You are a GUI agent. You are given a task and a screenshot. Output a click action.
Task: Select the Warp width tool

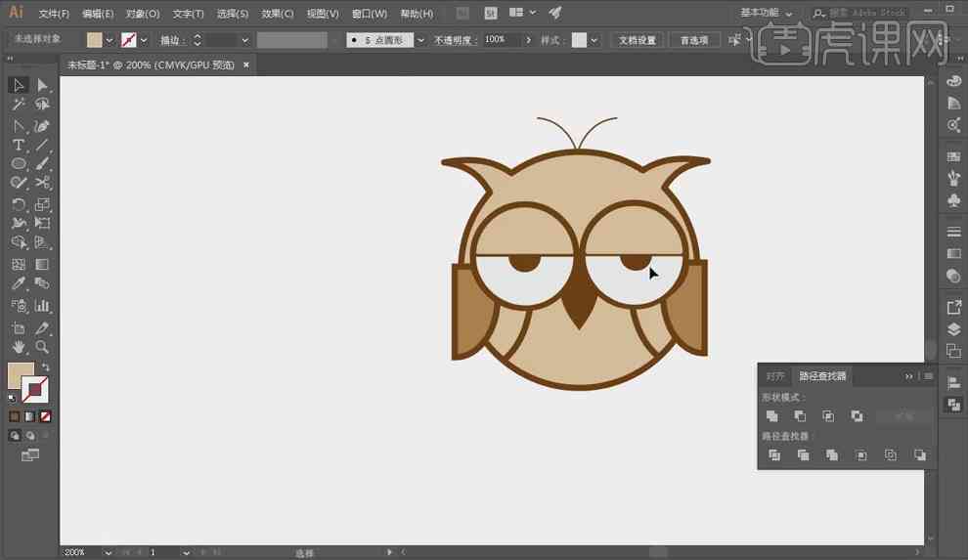19,223
